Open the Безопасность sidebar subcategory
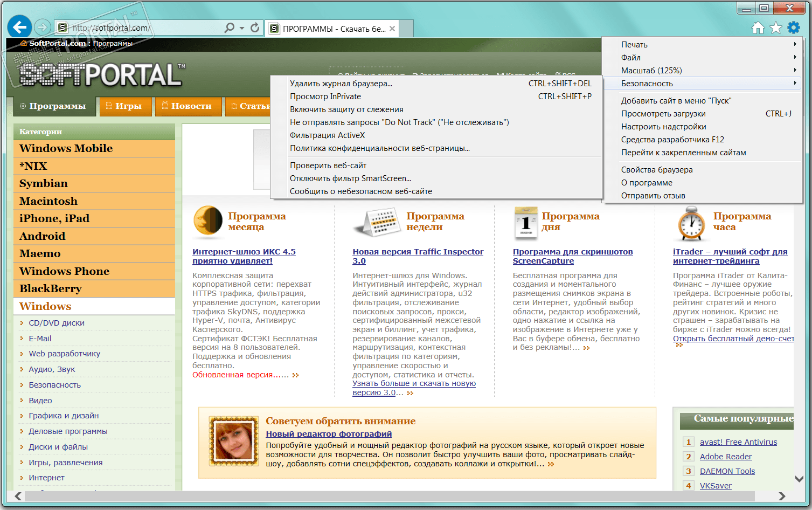The width and height of the screenshot is (812, 510). [55, 385]
